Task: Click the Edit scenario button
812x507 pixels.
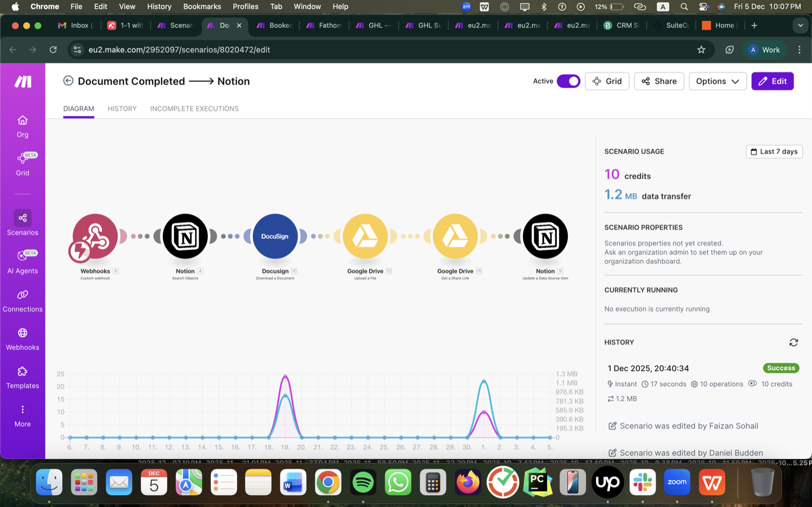Action: point(772,81)
